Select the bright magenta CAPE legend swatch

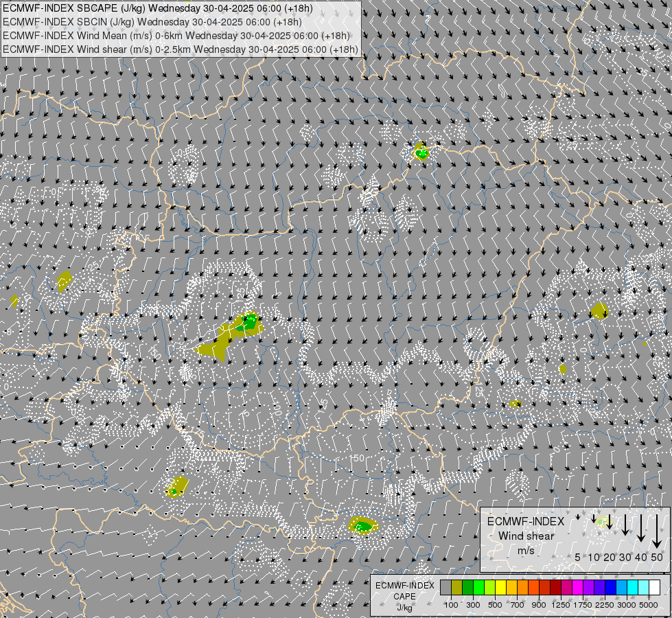[578, 588]
